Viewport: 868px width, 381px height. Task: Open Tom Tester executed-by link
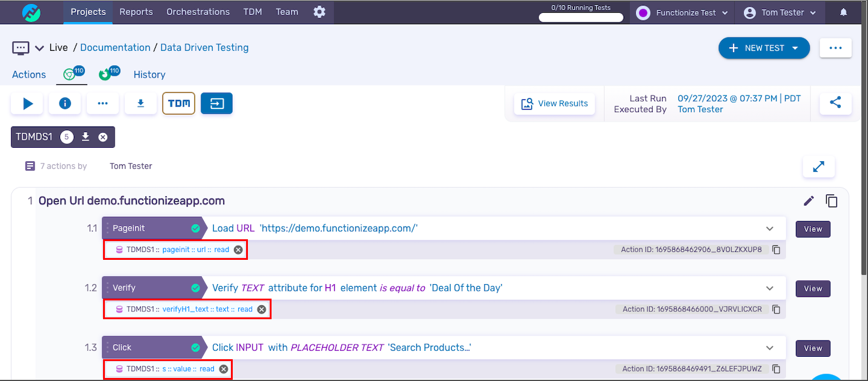pos(700,109)
